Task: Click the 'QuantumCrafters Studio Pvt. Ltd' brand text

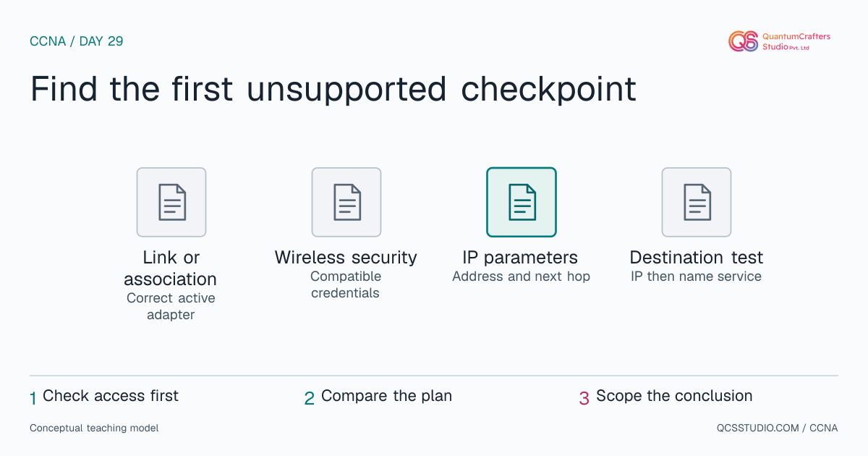Action: click(x=796, y=41)
